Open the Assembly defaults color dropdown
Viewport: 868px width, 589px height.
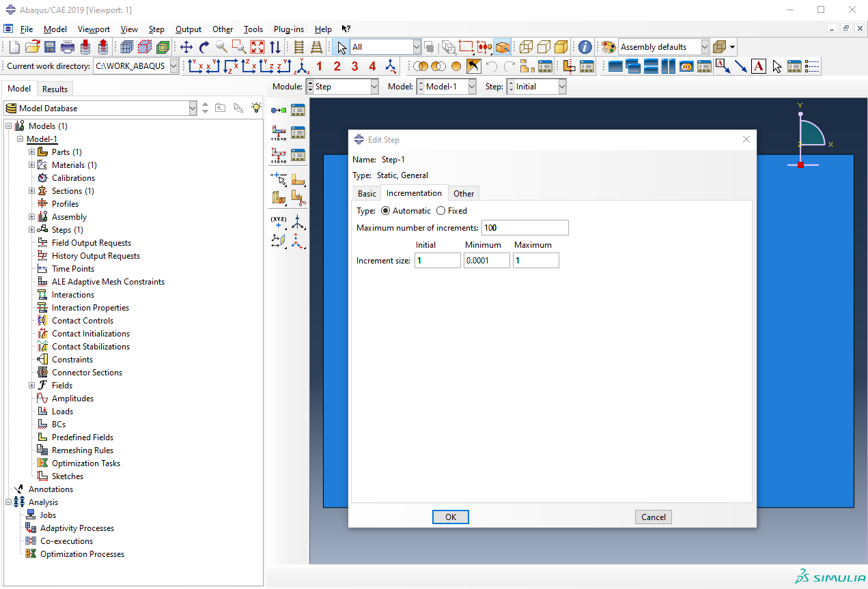pyautogui.click(x=704, y=47)
